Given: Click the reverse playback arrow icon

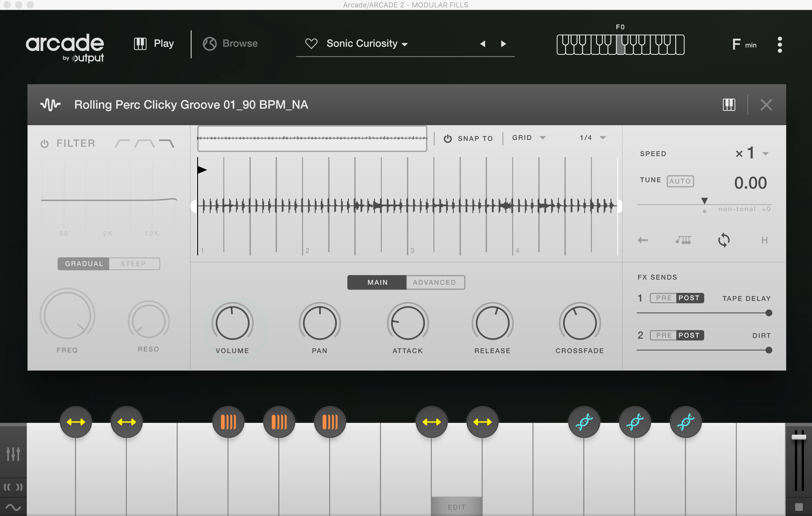Looking at the screenshot, I should pyautogui.click(x=643, y=240).
